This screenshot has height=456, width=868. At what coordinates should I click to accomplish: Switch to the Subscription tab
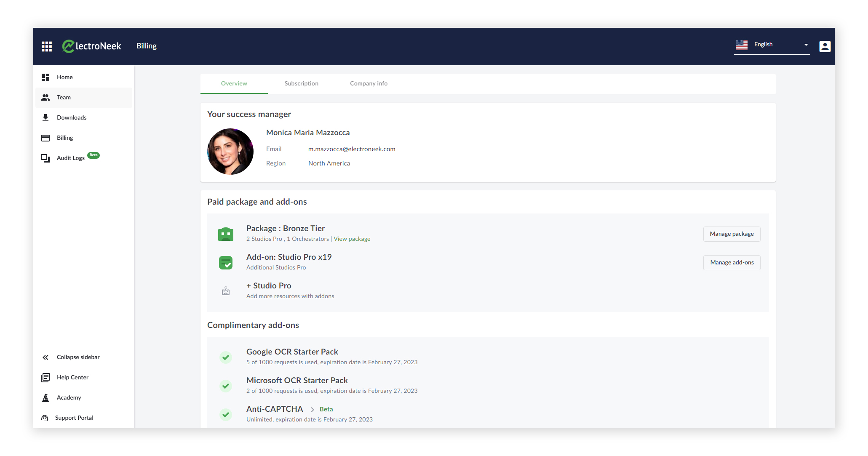coord(301,83)
